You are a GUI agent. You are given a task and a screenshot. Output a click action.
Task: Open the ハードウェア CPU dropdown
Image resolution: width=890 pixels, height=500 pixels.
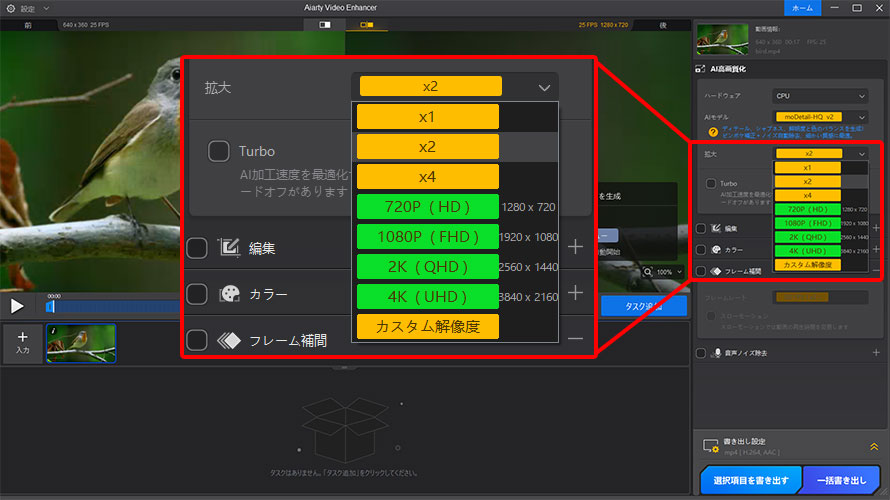[820, 96]
